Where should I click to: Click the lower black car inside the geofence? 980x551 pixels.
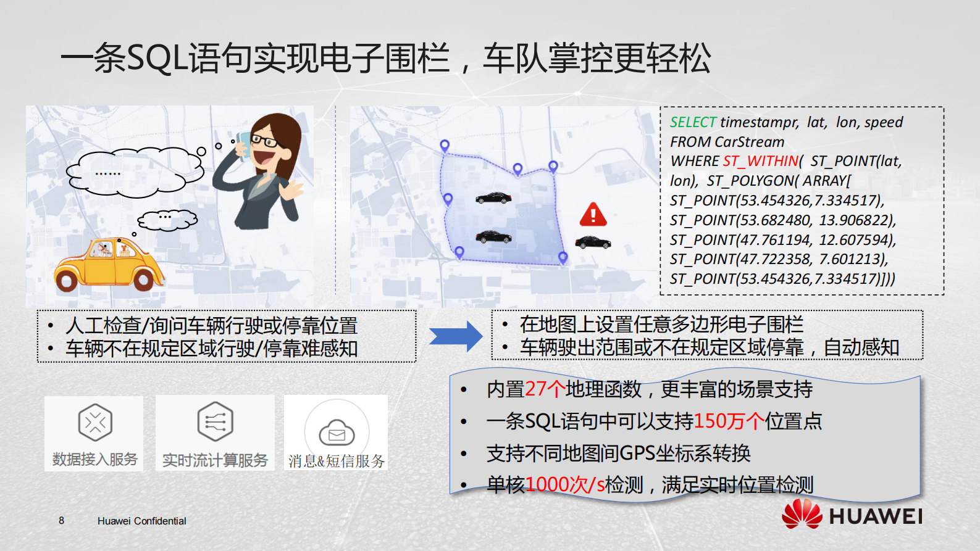(x=493, y=236)
